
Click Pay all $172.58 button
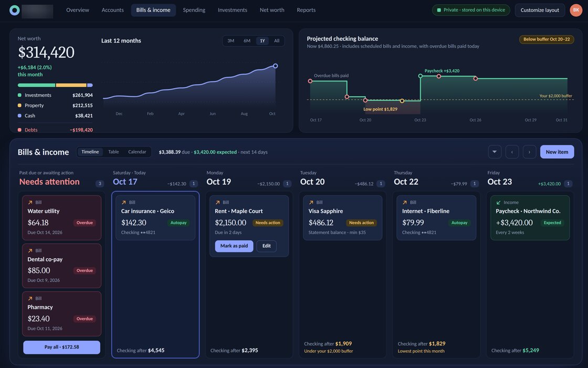pyautogui.click(x=61, y=347)
